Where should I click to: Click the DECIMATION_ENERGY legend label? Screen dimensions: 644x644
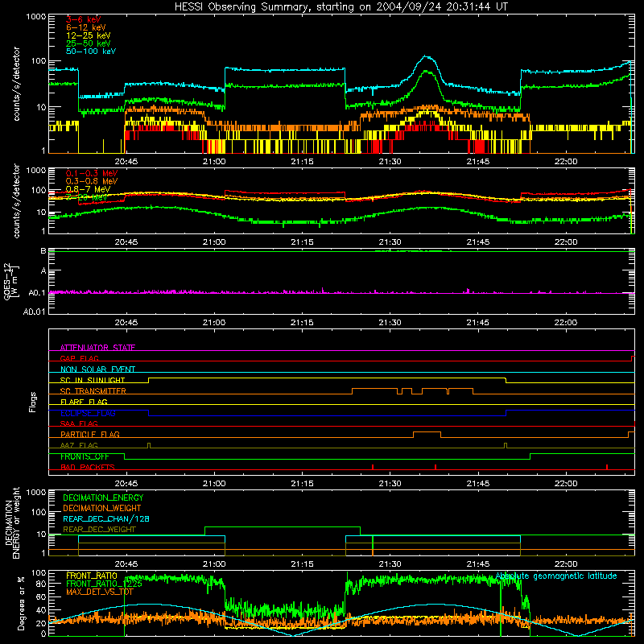103,497
